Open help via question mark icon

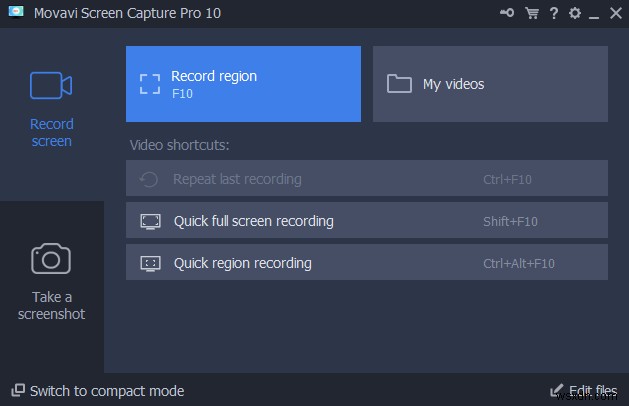tap(553, 13)
